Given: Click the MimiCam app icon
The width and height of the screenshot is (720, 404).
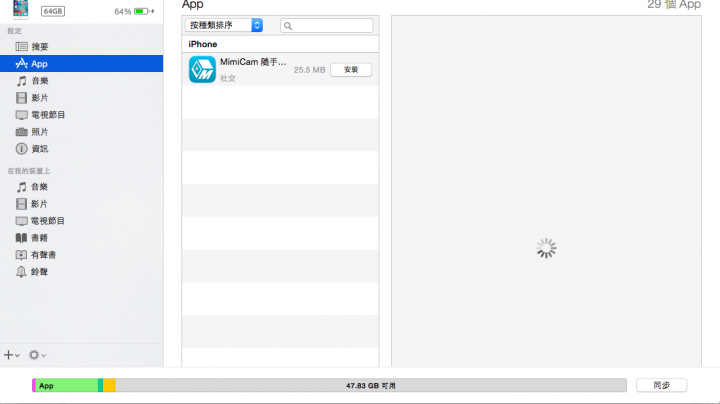Looking at the screenshot, I should tap(202, 69).
